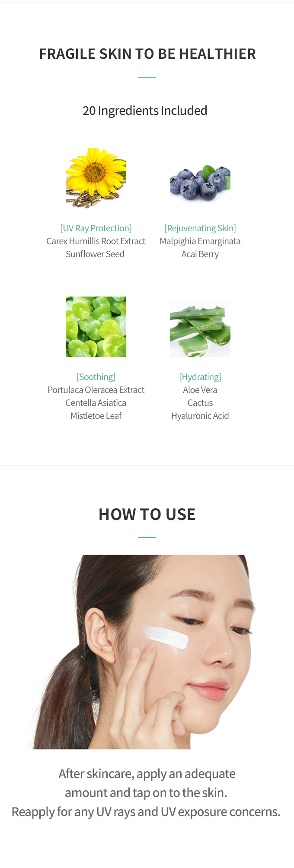Click the 20 Ingredients Included subtitle

click(145, 111)
